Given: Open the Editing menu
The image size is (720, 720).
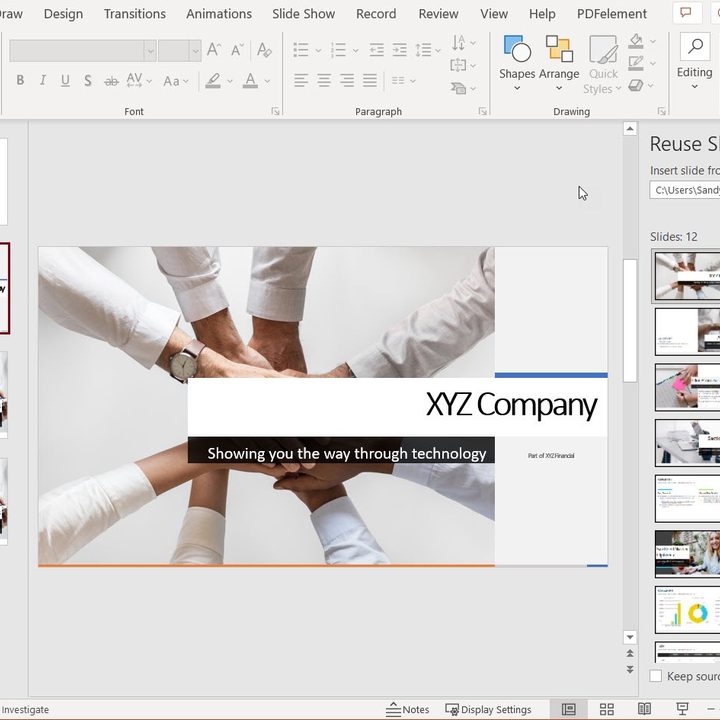Looking at the screenshot, I should coord(694,62).
